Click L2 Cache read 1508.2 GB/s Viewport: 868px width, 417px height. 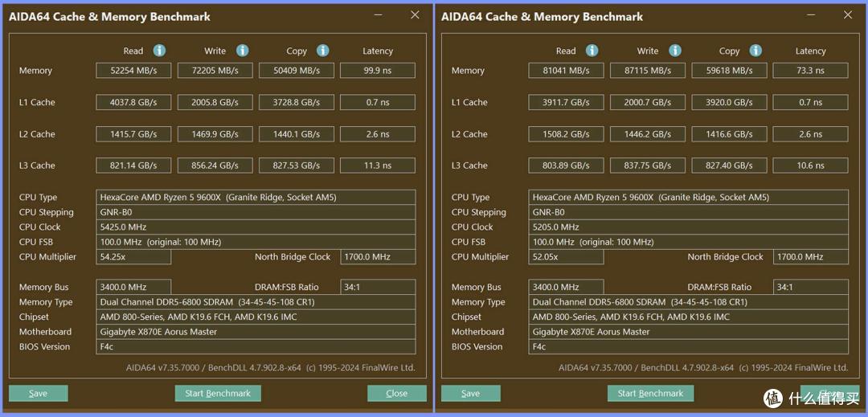pos(567,134)
